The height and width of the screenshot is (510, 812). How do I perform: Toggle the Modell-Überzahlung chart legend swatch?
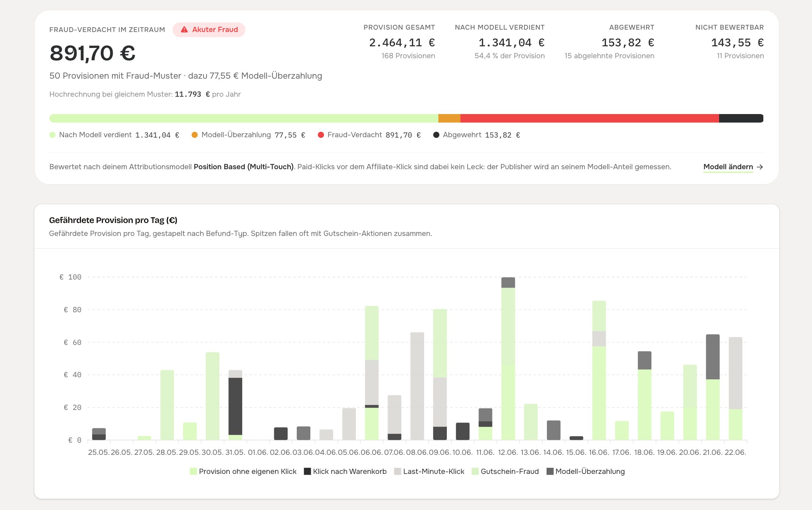(550, 471)
